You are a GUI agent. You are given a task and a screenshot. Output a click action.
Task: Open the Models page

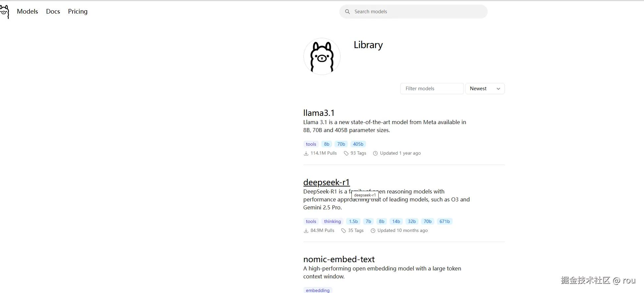(x=27, y=11)
